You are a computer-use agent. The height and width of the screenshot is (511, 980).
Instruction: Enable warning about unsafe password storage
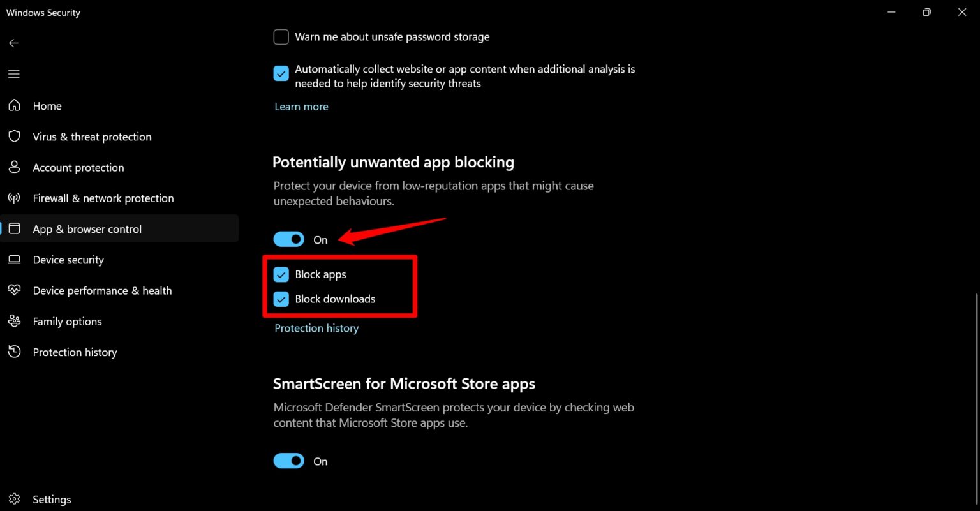click(281, 36)
